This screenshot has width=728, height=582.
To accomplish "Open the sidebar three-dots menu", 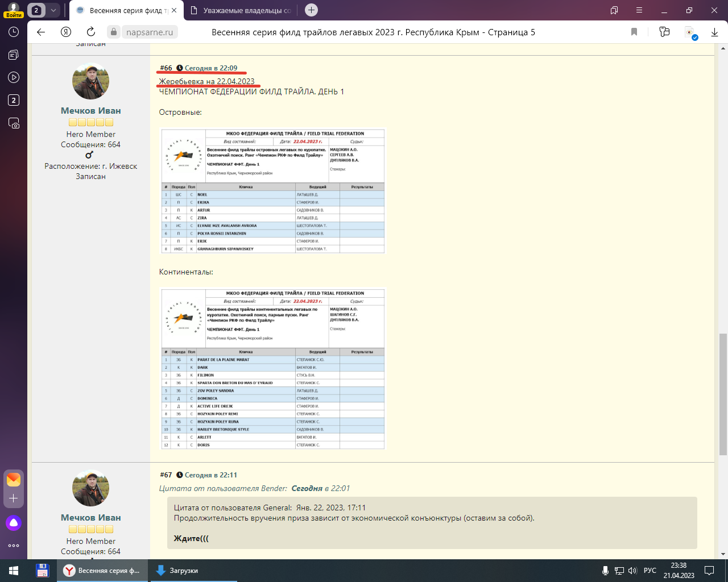I will tap(14, 546).
